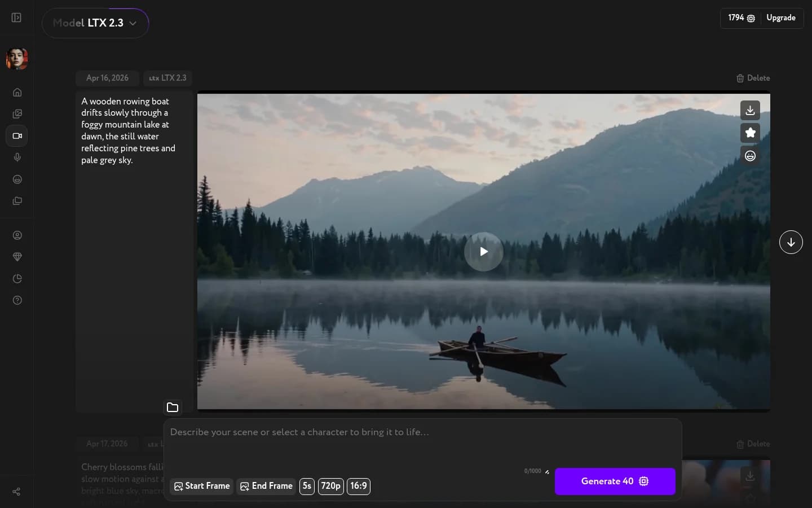Open the Assets library icon in sidebar
The image size is (812, 508).
tap(17, 201)
